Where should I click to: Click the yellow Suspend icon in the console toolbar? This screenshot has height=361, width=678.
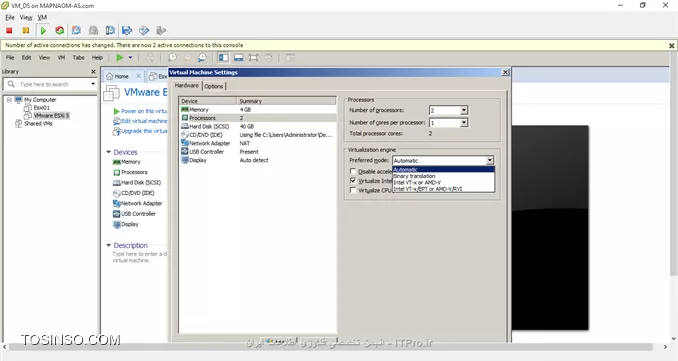(x=26, y=30)
